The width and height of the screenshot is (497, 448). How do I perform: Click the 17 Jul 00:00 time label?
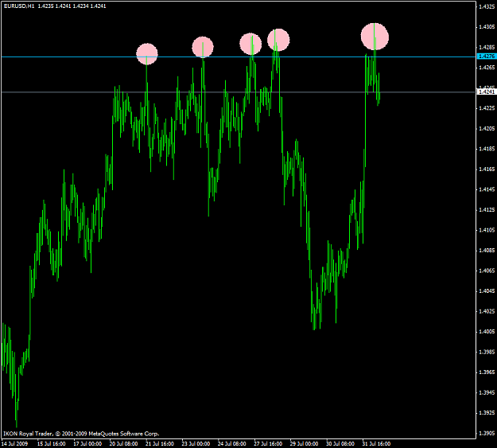coord(87,443)
